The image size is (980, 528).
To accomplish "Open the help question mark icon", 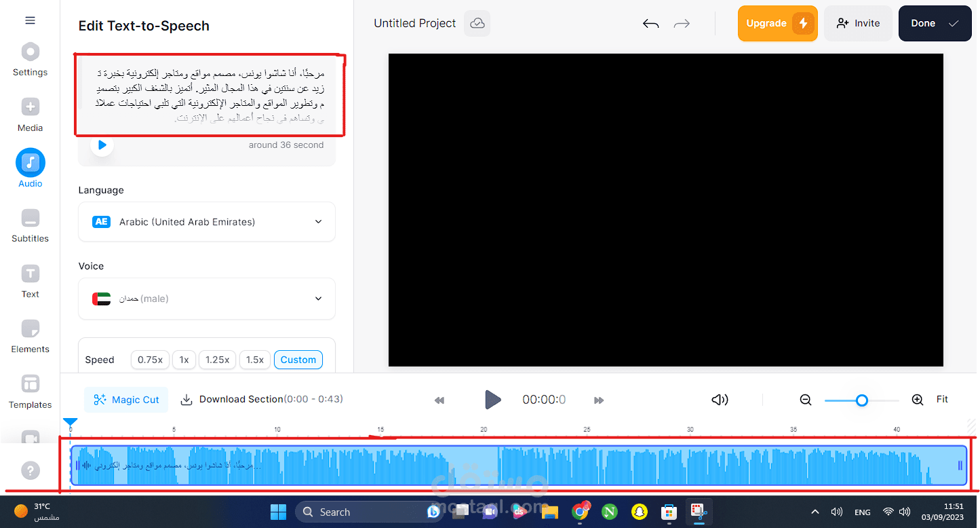I will tap(30, 470).
